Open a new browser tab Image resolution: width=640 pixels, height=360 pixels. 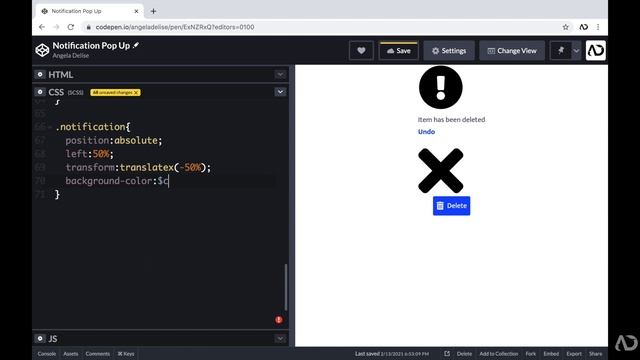153,11
